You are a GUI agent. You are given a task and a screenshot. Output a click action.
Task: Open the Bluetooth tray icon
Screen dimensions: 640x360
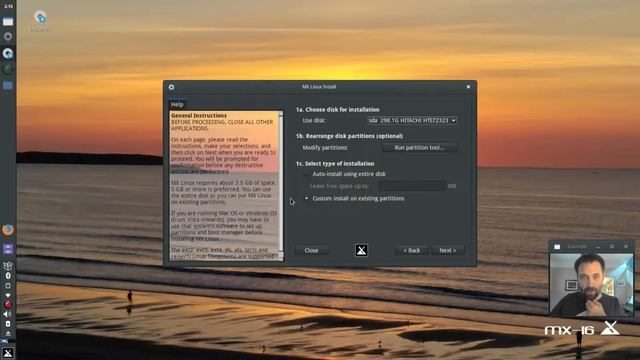click(8, 276)
